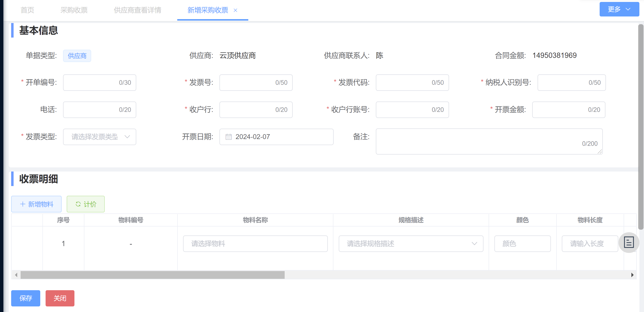The width and height of the screenshot is (644, 312).
Task: Click the table horizontal scrollbar thumb
Action: click(x=153, y=275)
